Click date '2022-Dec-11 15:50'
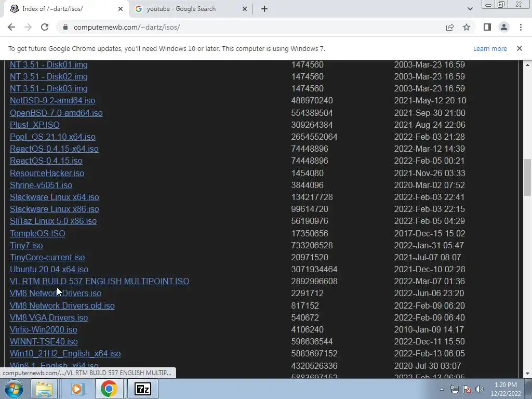This screenshot has width=532, height=399. 429,342
